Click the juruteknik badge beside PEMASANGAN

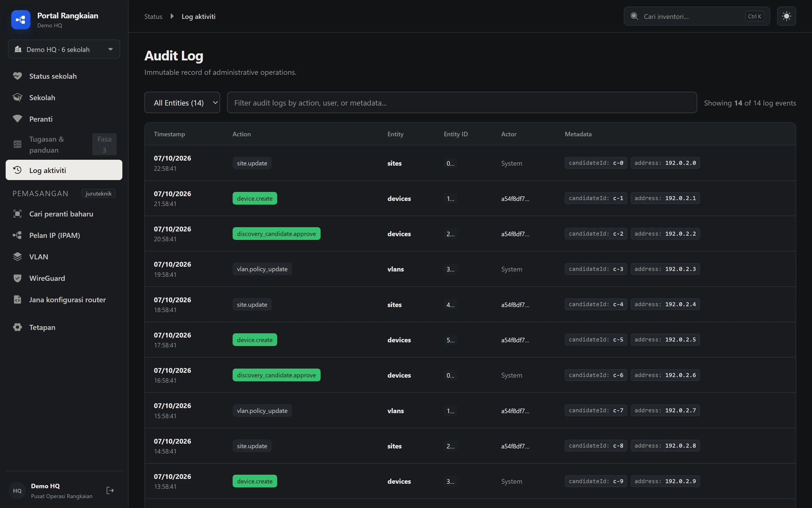pos(99,194)
